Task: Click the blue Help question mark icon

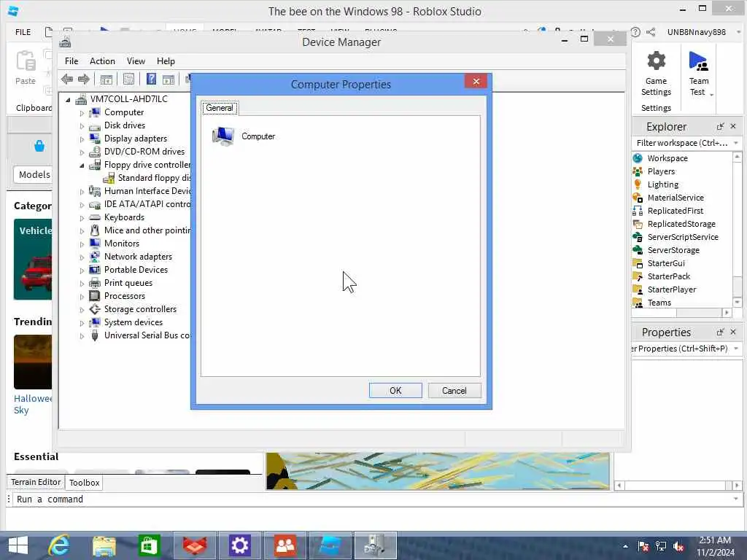Action: (151, 79)
